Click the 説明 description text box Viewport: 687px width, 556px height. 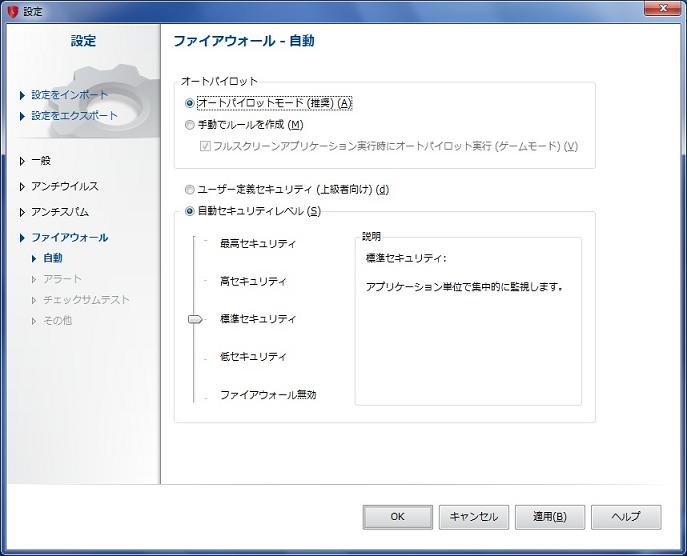(468, 322)
